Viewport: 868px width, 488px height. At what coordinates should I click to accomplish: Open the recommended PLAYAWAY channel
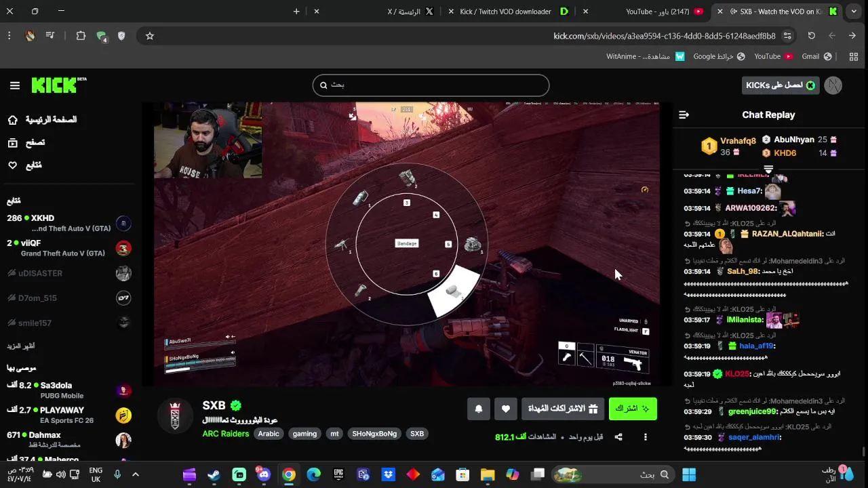point(68,415)
